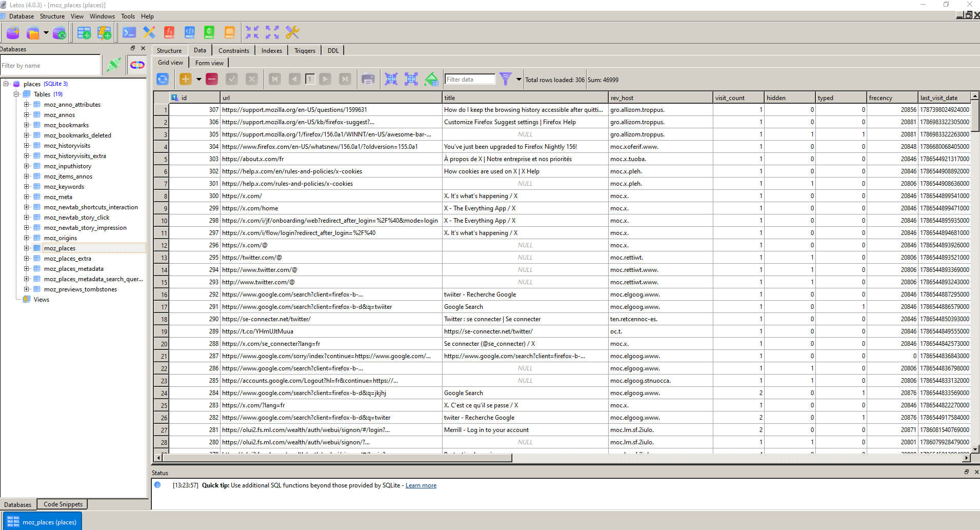Click the grid's vertical scrollbar down arrow

[x=975, y=449]
